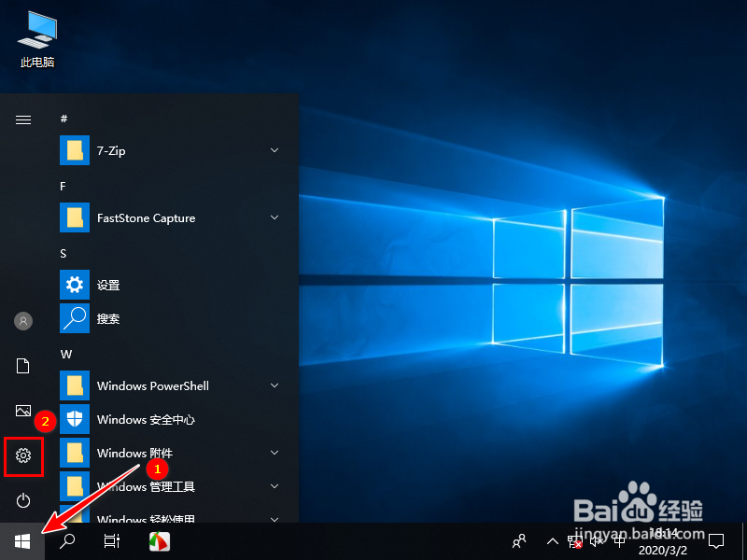Open the user Account icon in the sidebar
This screenshot has height=560, width=747.
point(22,321)
